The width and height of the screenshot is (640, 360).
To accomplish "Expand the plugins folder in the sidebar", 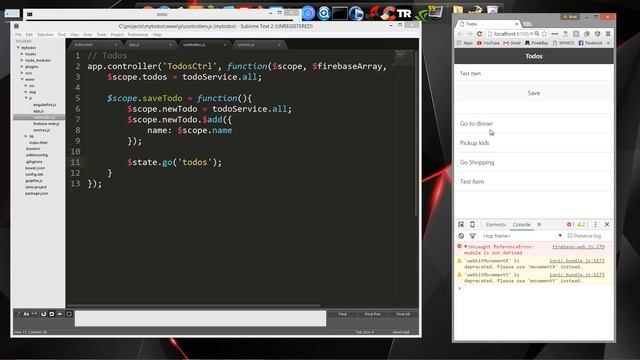I will click(22, 67).
